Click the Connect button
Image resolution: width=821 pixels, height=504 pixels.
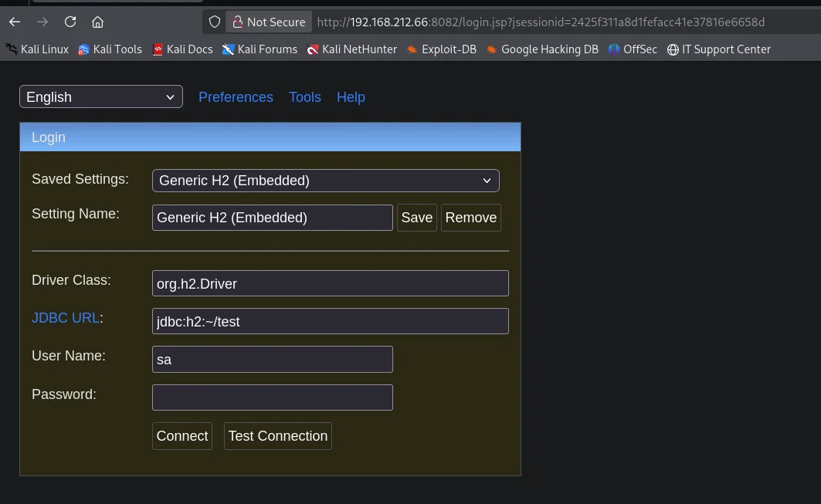click(182, 436)
